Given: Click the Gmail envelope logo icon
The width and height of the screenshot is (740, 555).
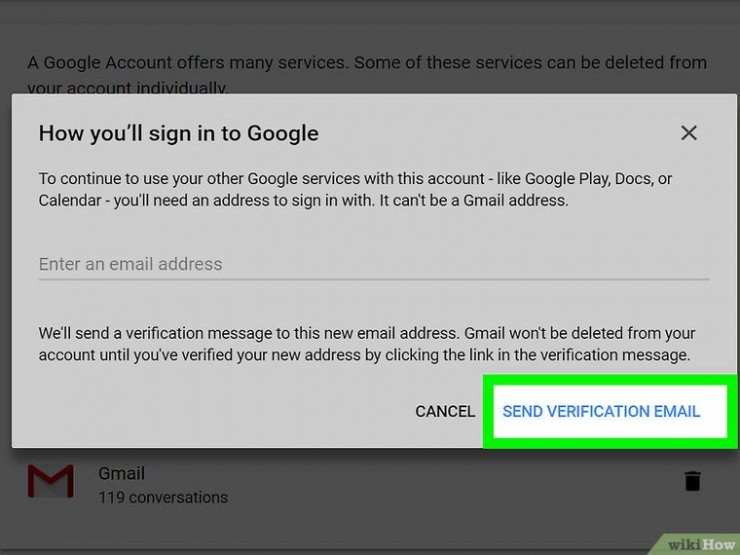Looking at the screenshot, I should tap(50, 482).
